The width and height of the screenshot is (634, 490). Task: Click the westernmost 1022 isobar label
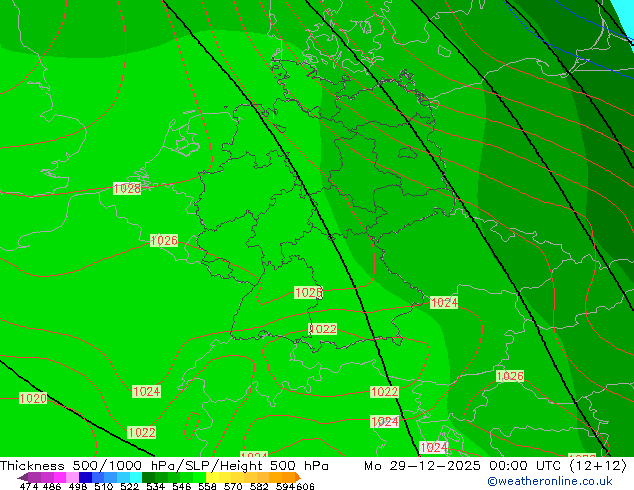[x=142, y=433]
